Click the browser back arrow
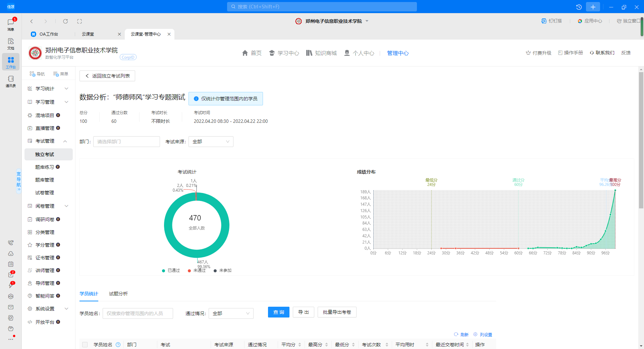The image size is (644, 349). pyautogui.click(x=32, y=21)
